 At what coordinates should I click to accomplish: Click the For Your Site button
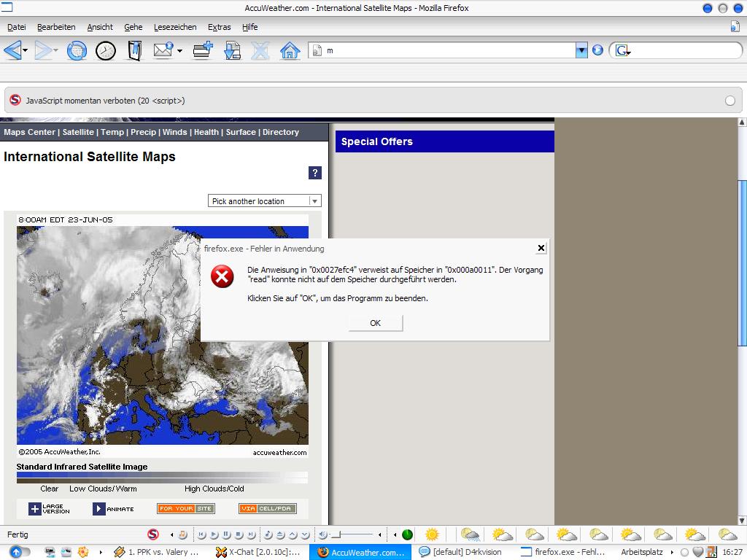coord(186,508)
